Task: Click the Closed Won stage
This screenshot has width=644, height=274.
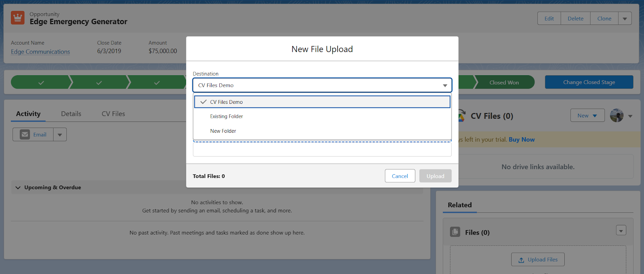Action: click(504, 82)
